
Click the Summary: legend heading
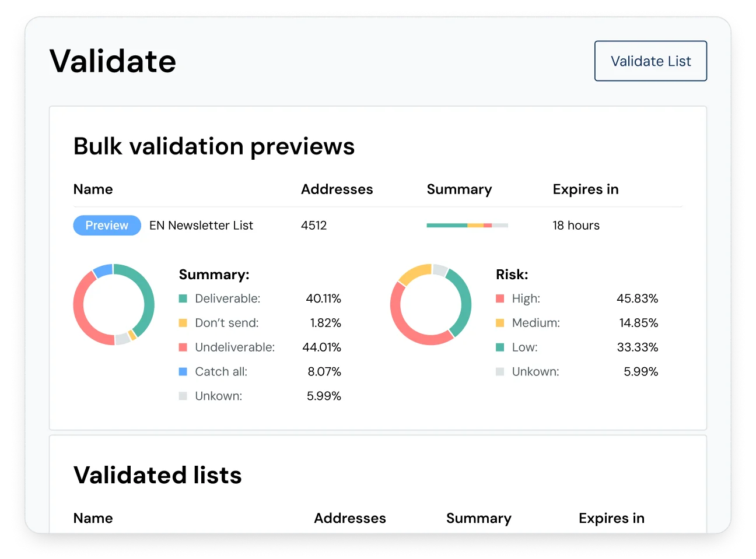(214, 275)
